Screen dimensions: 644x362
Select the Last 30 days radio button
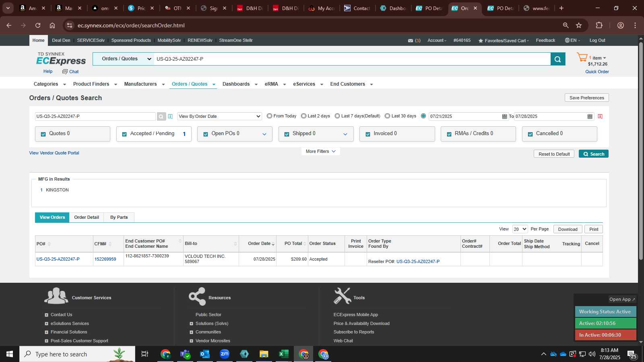pyautogui.click(x=387, y=116)
